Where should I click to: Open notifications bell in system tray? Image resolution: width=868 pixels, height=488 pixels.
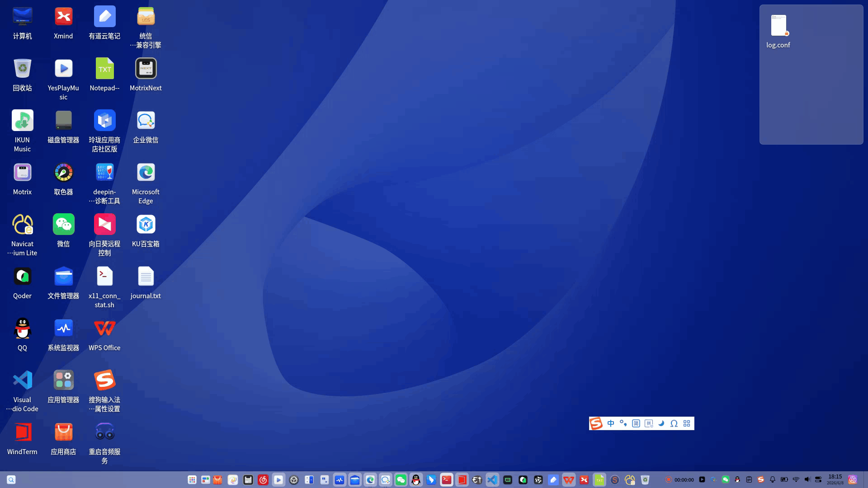point(773,479)
